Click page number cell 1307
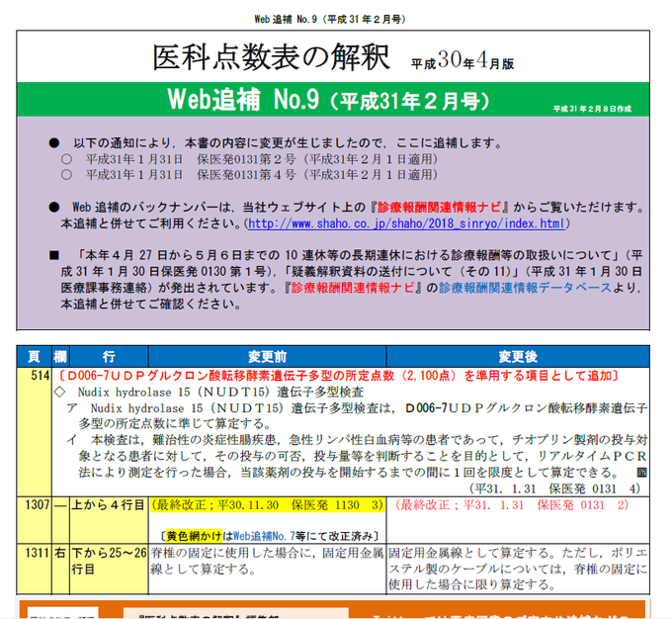This screenshot has height=619, width=672. [x=34, y=520]
